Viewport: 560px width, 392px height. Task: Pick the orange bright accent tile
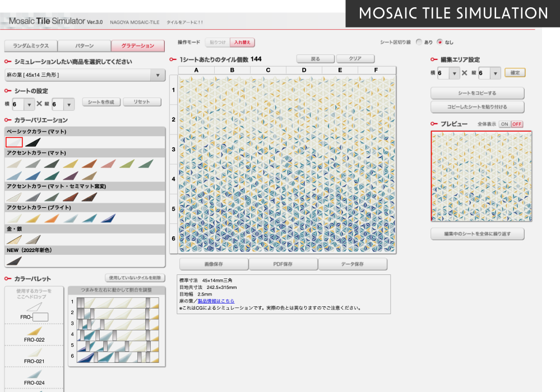click(52, 218)
